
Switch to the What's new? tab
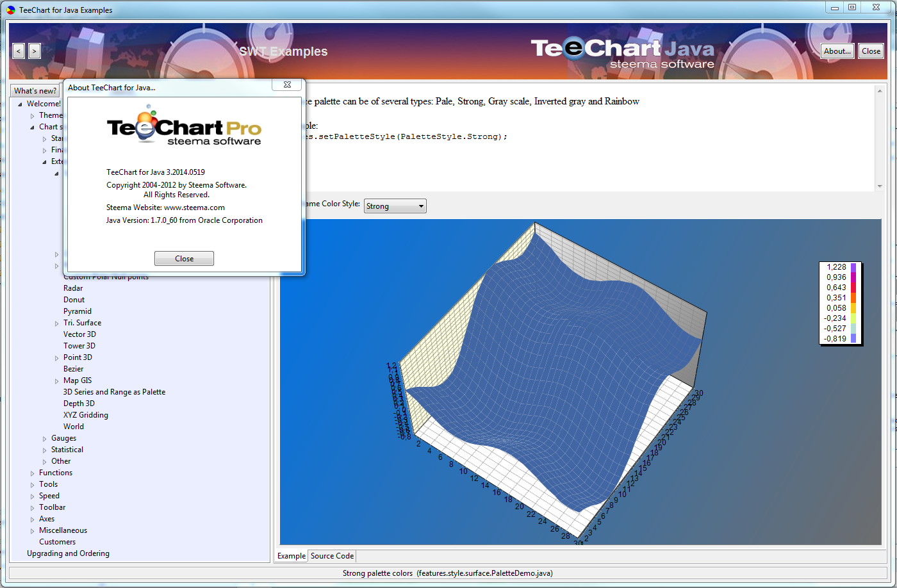pyautogui.click(x=35, y=91)
